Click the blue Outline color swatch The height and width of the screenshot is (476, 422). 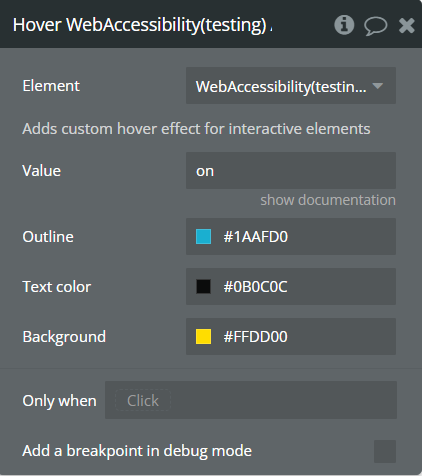pyautogui.click(x=203, y=237)
